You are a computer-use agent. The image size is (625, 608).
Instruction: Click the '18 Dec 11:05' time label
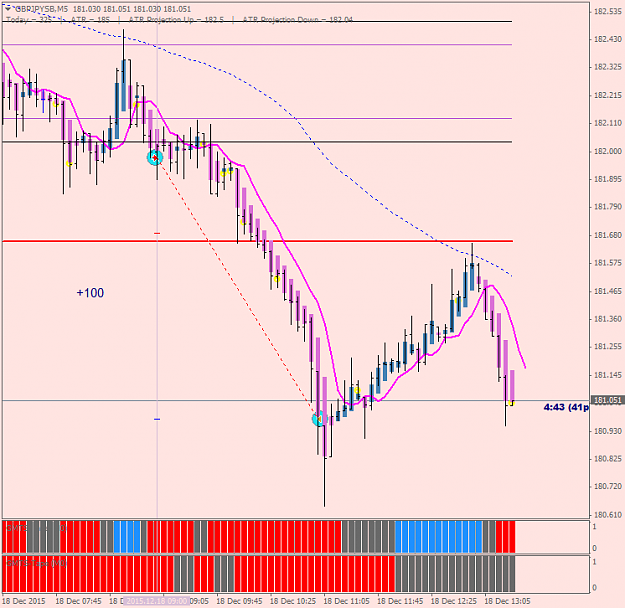347,601
